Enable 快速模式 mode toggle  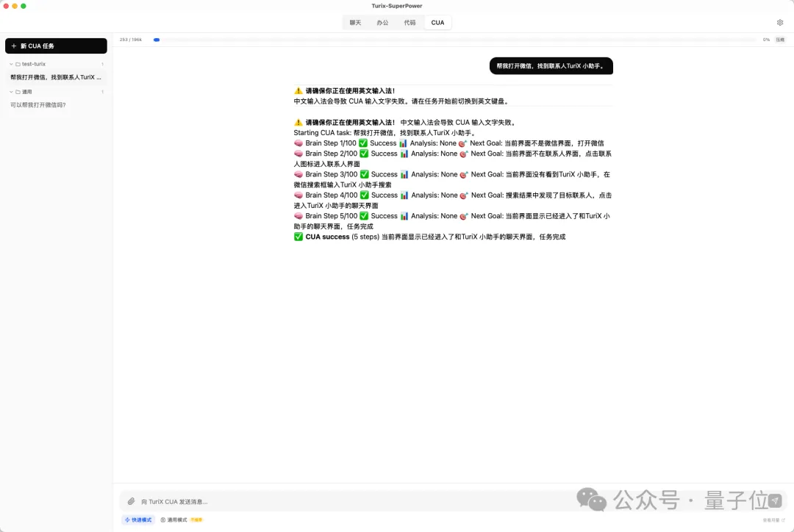pos(138,520)
